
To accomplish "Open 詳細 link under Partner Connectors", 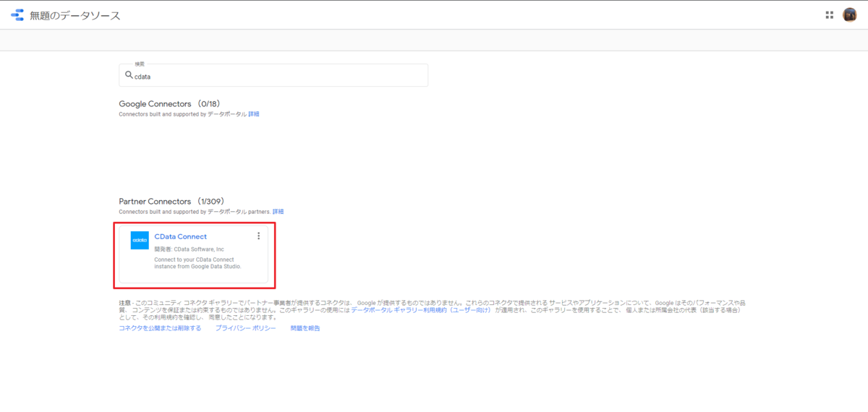I will 278,212.
